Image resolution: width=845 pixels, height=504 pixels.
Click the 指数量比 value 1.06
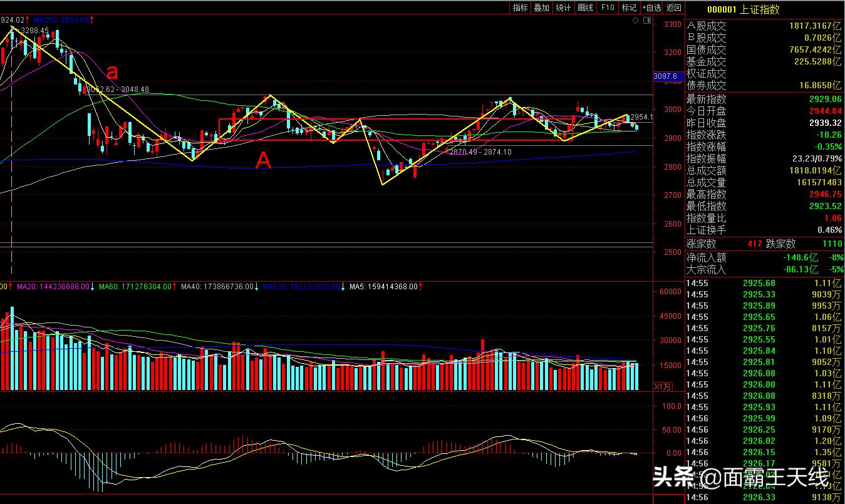tap(833, 218)
